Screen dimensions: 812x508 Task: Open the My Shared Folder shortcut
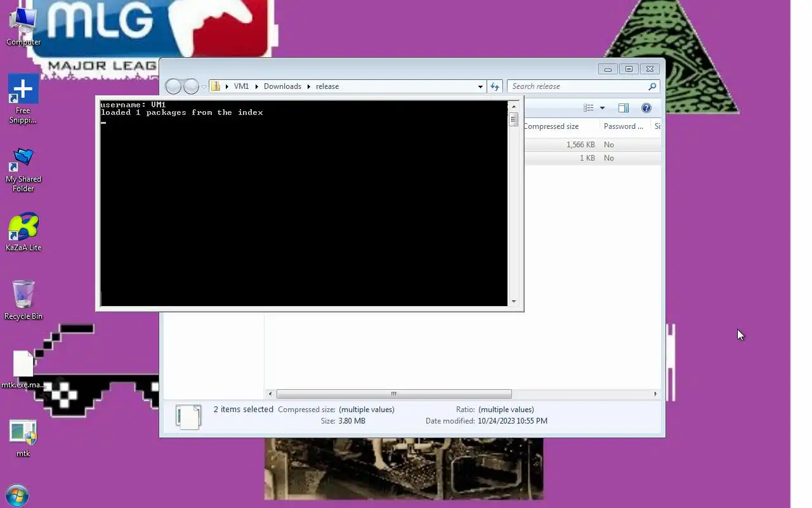click(23, 169)
